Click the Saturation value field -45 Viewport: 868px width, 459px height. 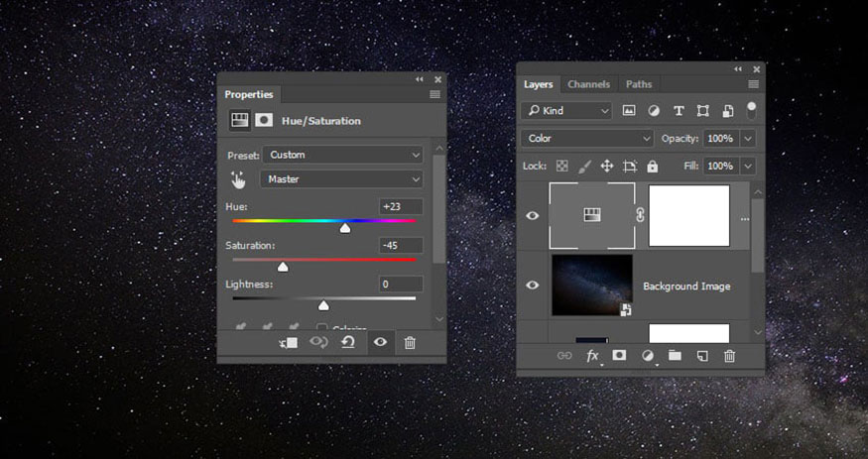[x=401, y=245]
